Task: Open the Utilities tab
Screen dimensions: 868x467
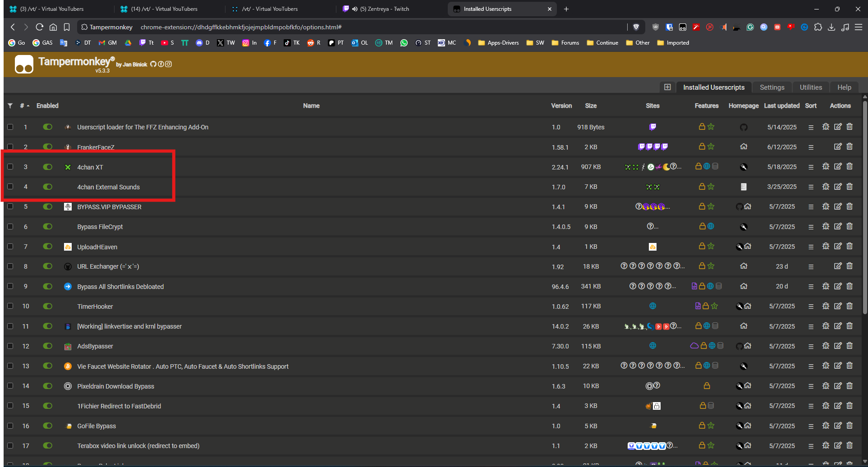Action: pos(810,87)
